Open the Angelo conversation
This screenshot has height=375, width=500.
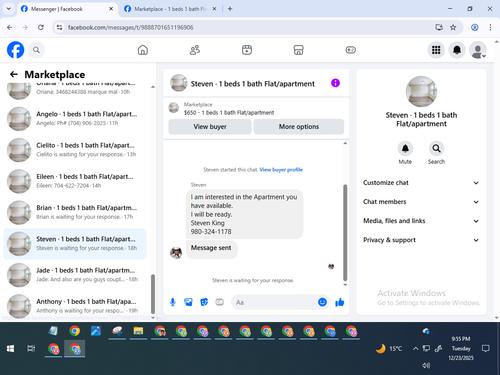[x=75, y=119]
